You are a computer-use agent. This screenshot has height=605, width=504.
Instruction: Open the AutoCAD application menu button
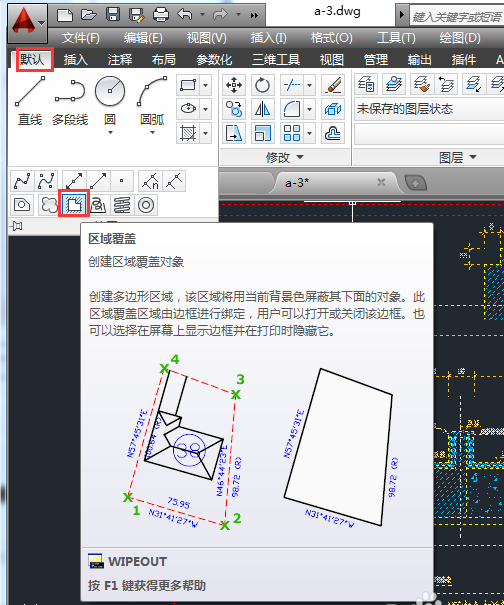click(x=27, y=23)
